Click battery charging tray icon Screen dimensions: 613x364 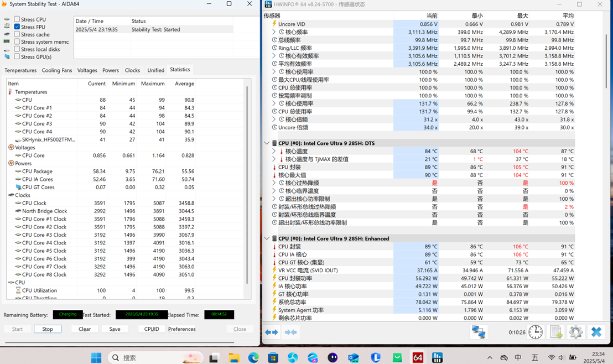573,357
